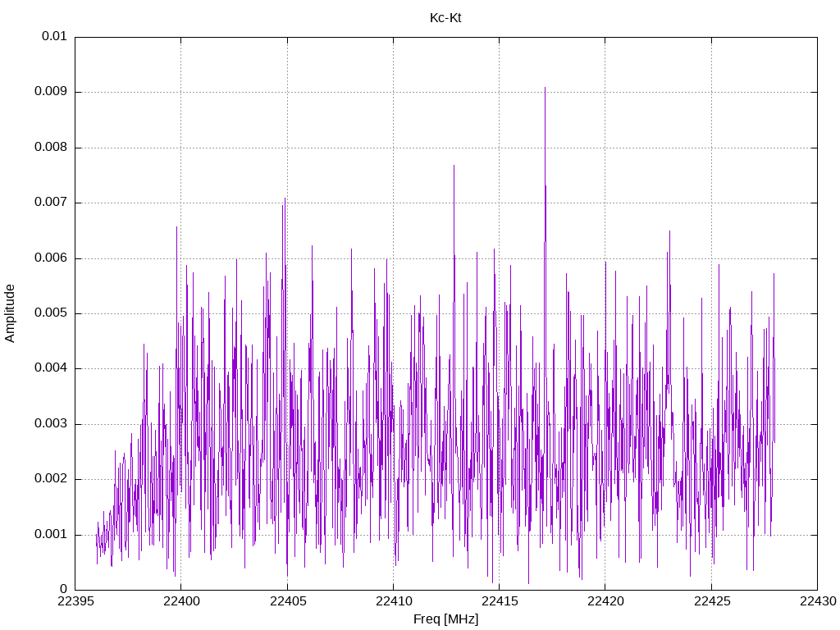The width and height of the screenshot is (840, 630).
Task: Click the x-axis tick label 22425
Action: pyautogui.click(x=712, y=601)
